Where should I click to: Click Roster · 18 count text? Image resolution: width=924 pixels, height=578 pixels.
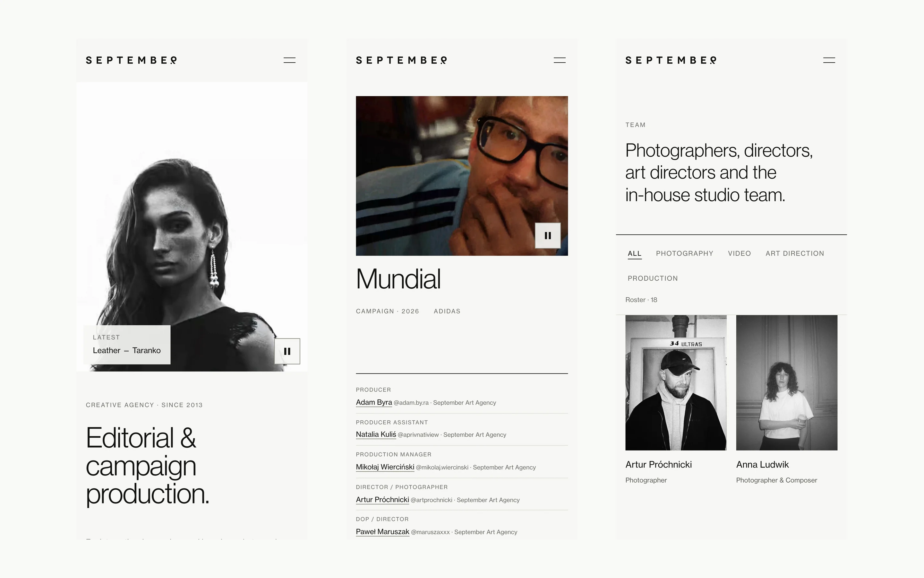(641, 300)
